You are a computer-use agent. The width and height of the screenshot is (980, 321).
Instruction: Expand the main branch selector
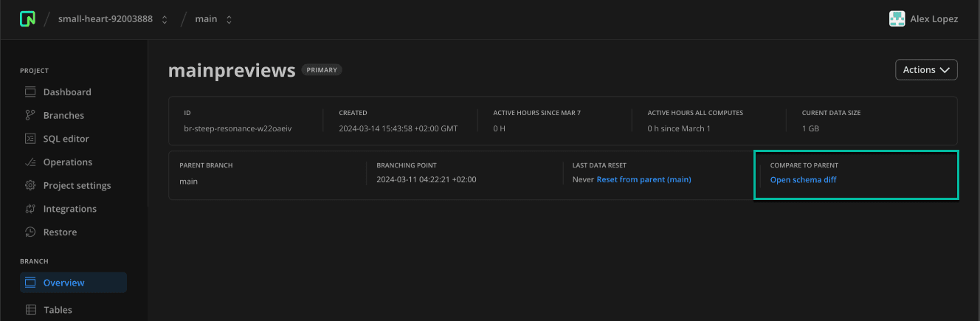click(x=213, y=19)
